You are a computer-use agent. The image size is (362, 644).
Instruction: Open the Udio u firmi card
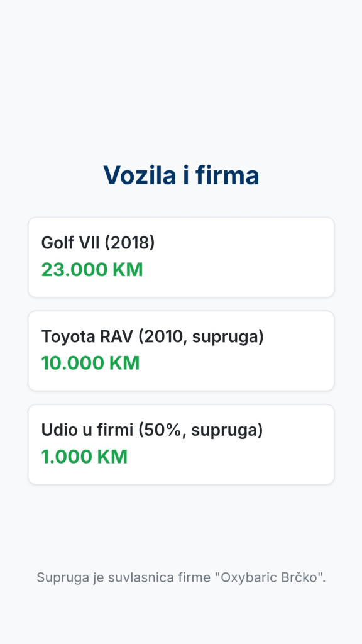tap(181, 445)
